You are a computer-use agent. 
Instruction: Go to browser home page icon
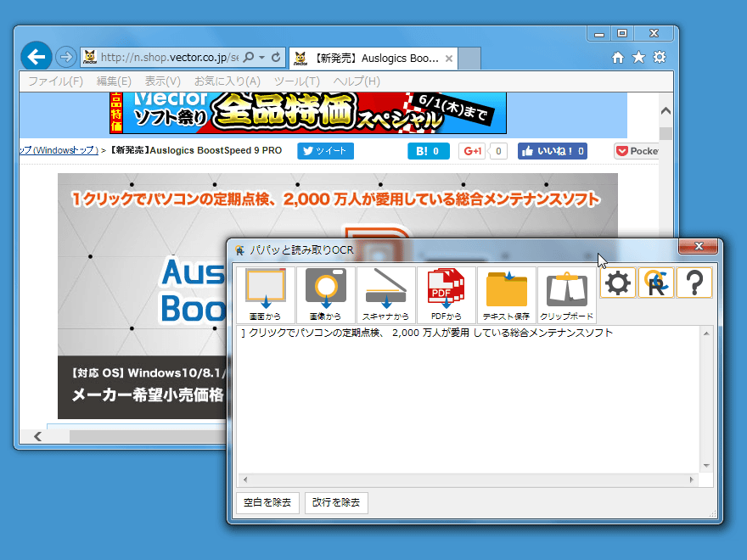pos(618,58)
